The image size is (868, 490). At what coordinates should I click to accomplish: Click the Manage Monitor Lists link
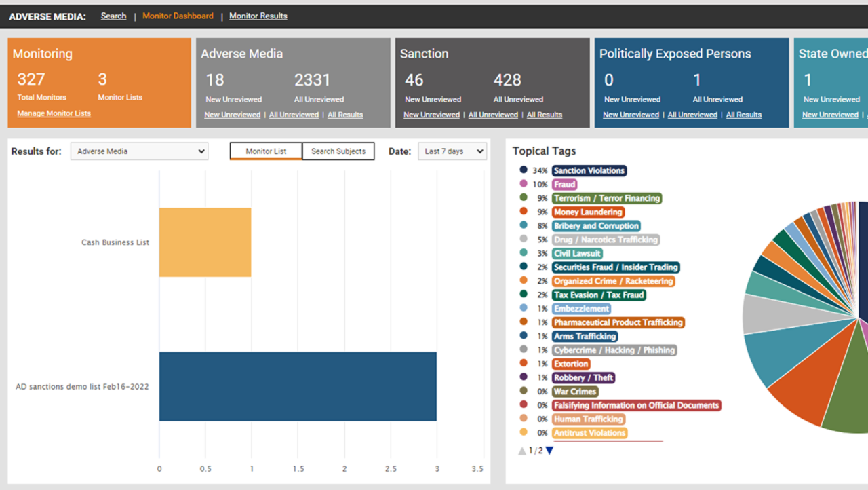[54, 113]
